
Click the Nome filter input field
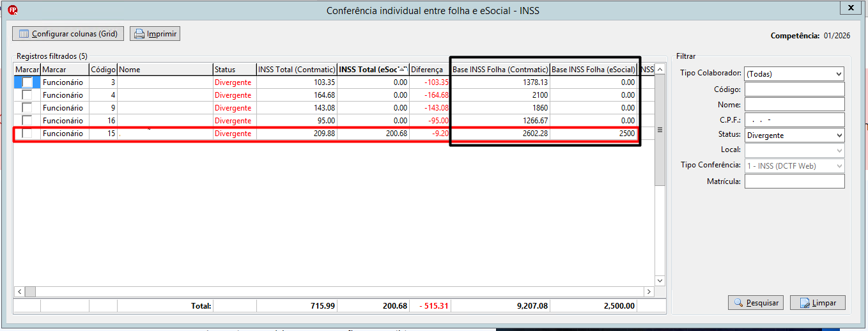(x=794, y=105)
